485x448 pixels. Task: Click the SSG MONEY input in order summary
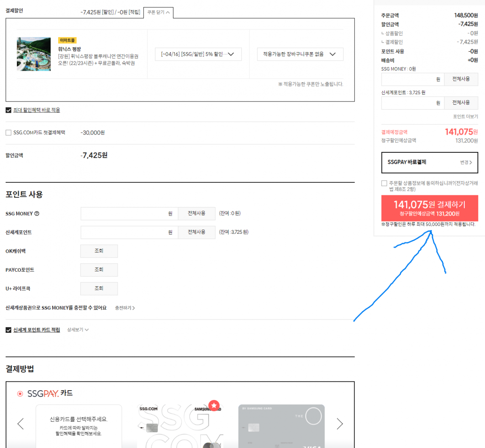coord(413,79)
